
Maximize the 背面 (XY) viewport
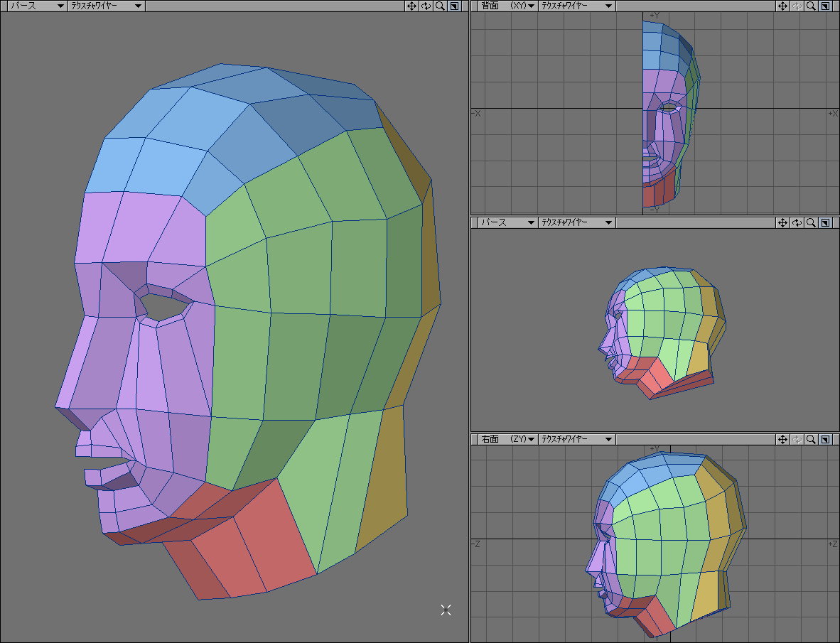coord(825,6)
